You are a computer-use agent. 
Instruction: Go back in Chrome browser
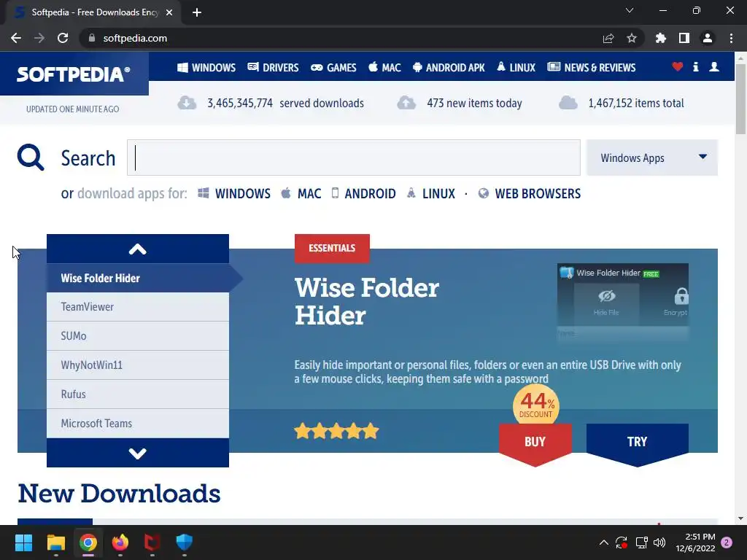(16, 38)
